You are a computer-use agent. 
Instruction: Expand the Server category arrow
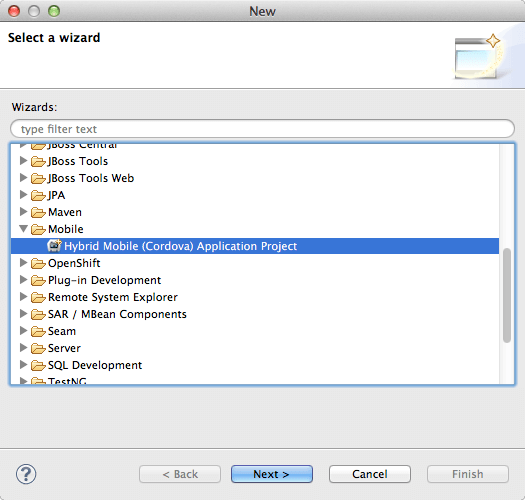coord(23,348)
